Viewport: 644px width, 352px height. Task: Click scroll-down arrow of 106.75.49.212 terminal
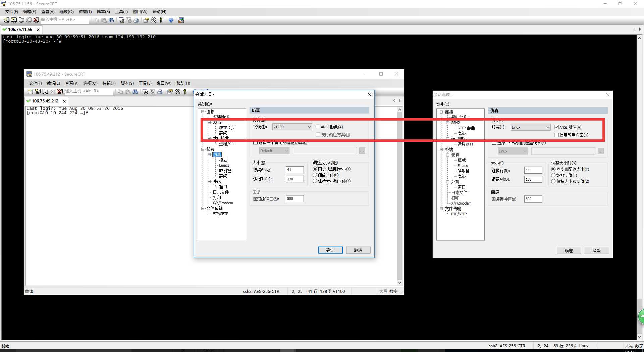[399, 283]
